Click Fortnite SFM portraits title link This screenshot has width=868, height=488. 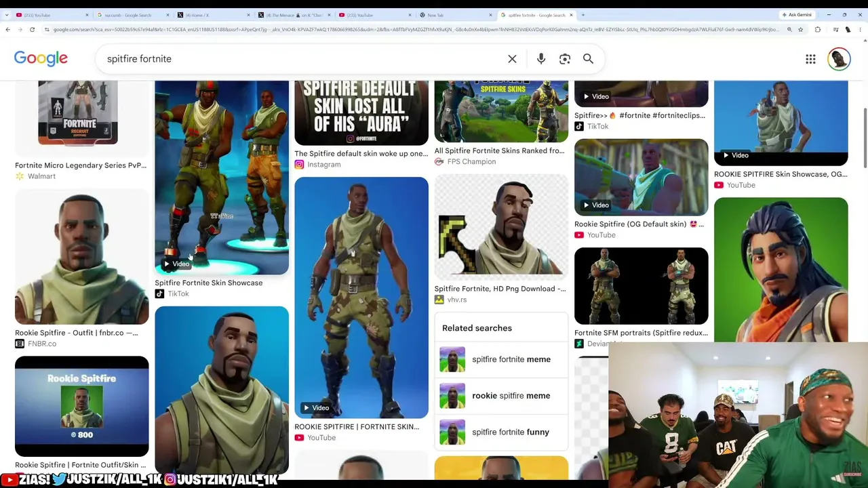point(641,333)
